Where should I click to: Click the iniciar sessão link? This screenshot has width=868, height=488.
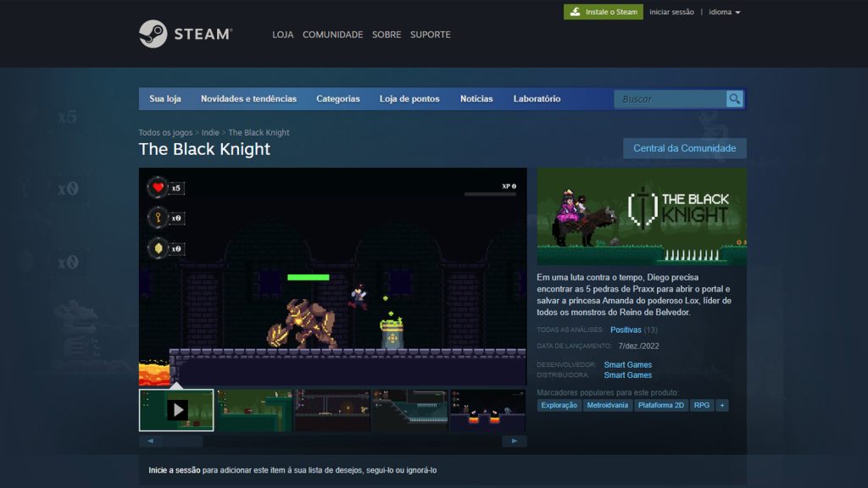tap(671, 12)
